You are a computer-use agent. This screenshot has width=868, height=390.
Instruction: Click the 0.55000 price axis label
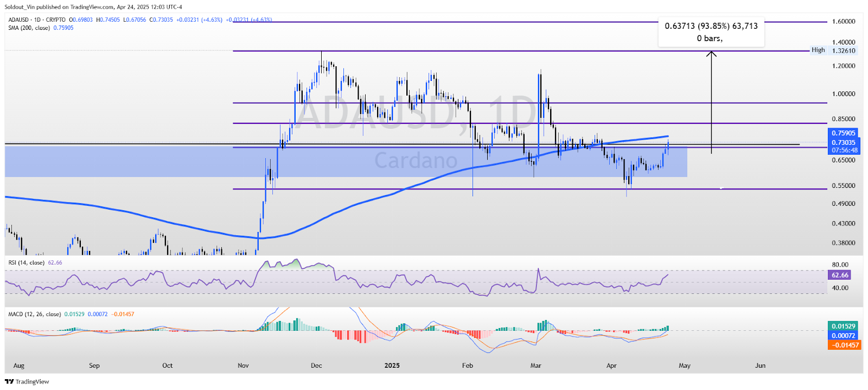coord(844,185)
